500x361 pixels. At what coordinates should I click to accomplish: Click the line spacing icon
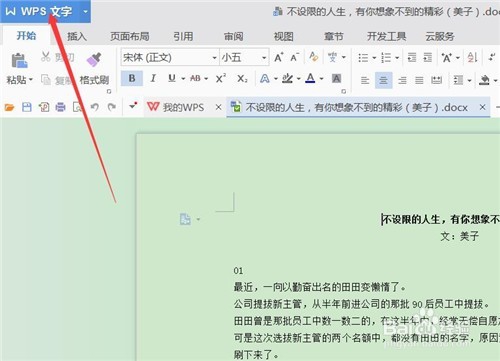click(459, 80)
